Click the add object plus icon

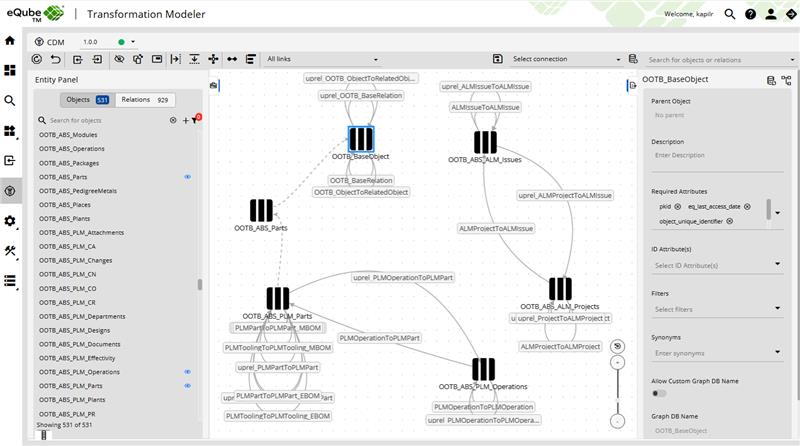pyautogui.click(x=185, y=120)
